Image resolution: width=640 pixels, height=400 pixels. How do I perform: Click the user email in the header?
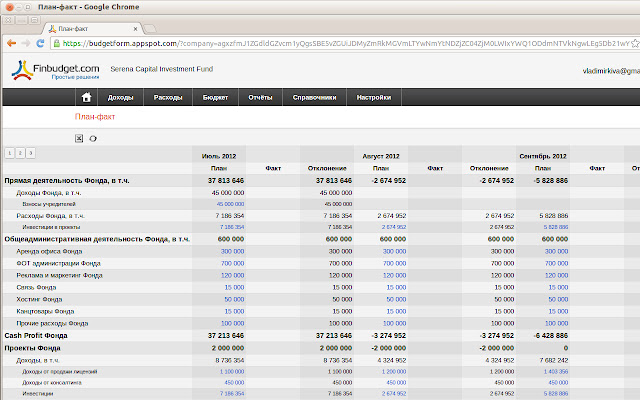tap(611, 71)
